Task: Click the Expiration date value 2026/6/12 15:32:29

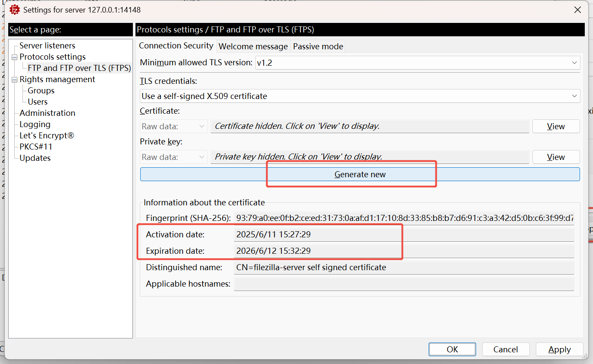Action: point(404,251)
